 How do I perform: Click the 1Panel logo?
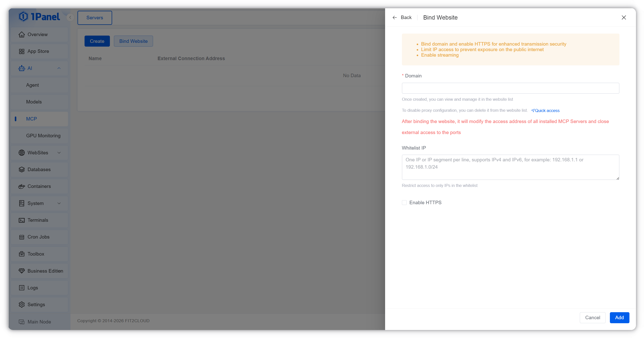39,17
